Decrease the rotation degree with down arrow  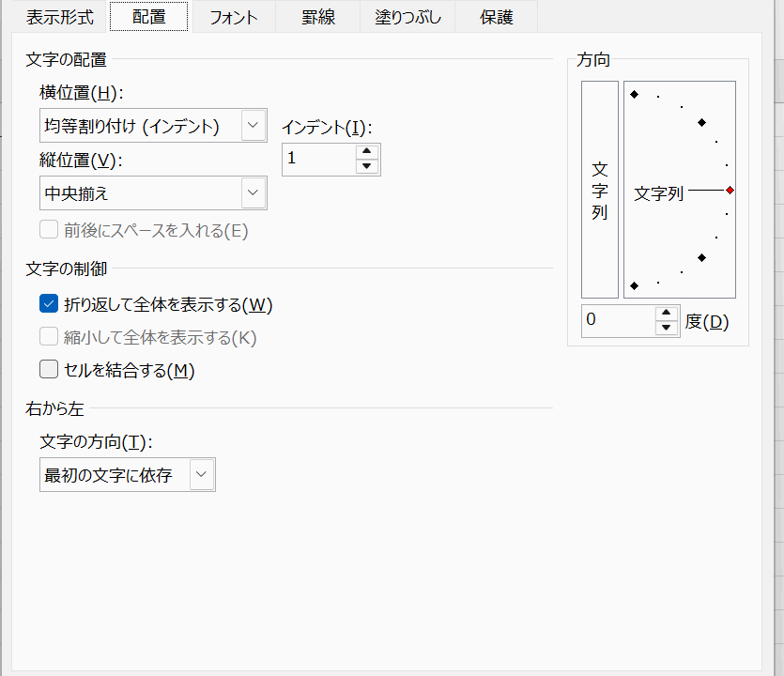(x=667, y=328)
